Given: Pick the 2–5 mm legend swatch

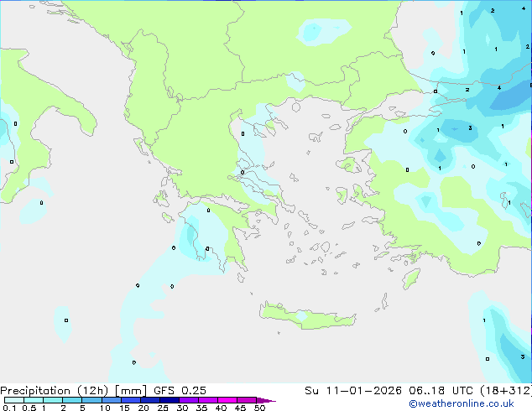Looking at the screenshot, I should pos(72,400).
